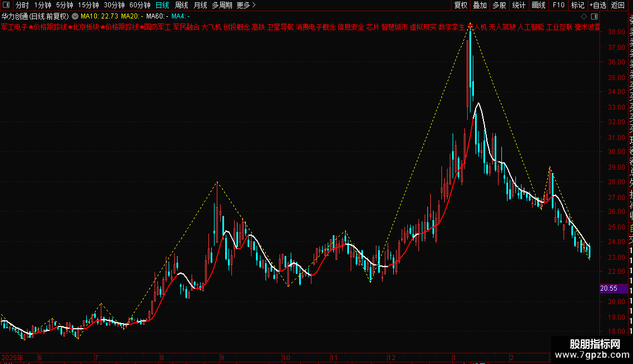Switch to 分时 intraday view

[22, 5]
